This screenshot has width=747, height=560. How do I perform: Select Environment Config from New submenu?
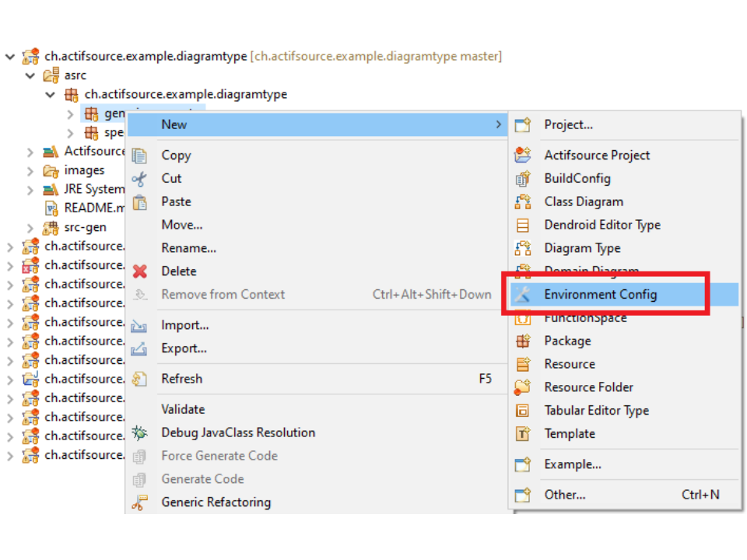click(x=600, y=295)
